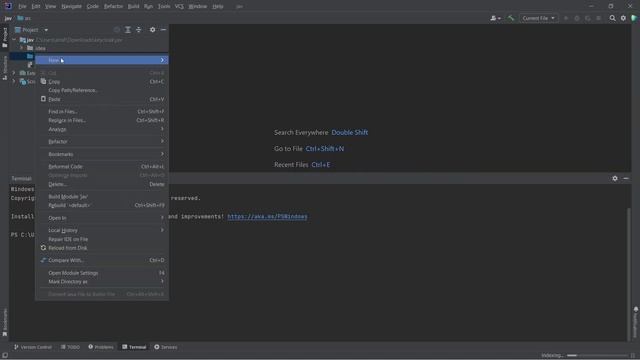Open the Bookmarks side tab
Screen dimensions: 640x360
[x=4, y=322]
